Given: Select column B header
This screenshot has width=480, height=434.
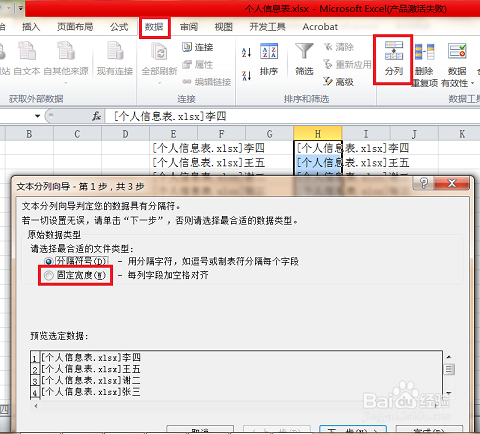Looking at the screenshot, I should (x=29, y=134).
